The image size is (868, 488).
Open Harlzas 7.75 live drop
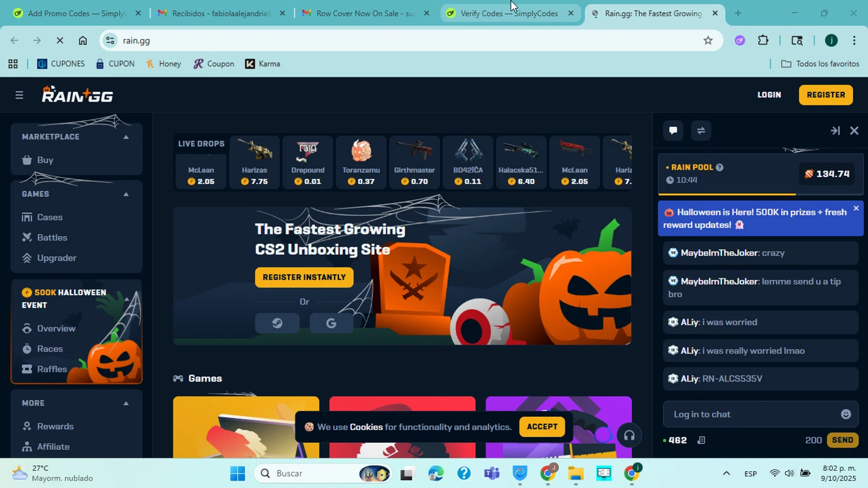tap(255, 163)
